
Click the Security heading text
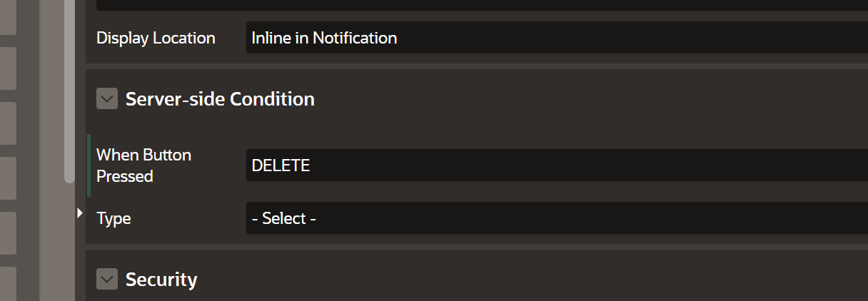161,280
